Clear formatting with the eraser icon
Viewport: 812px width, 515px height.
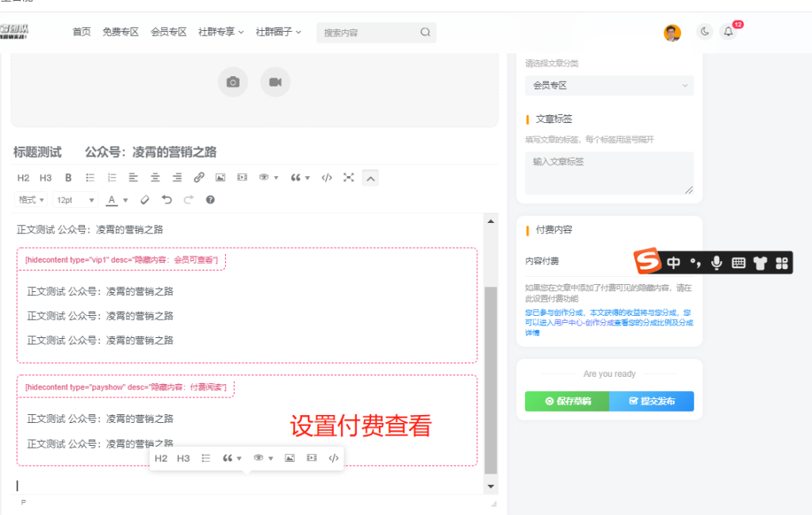coord(144,199)
